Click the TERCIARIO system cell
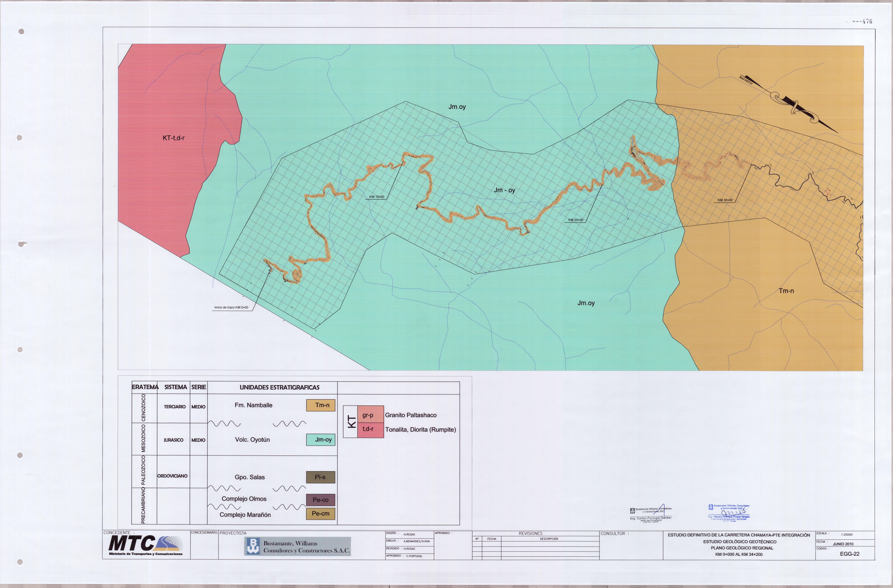This screenshot has width=893, height=588. tap(175, 407)
